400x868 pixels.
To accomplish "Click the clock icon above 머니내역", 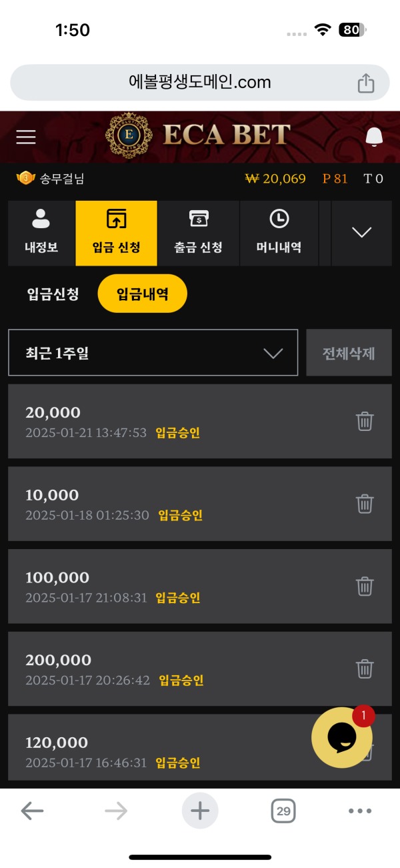I will 279,217.
